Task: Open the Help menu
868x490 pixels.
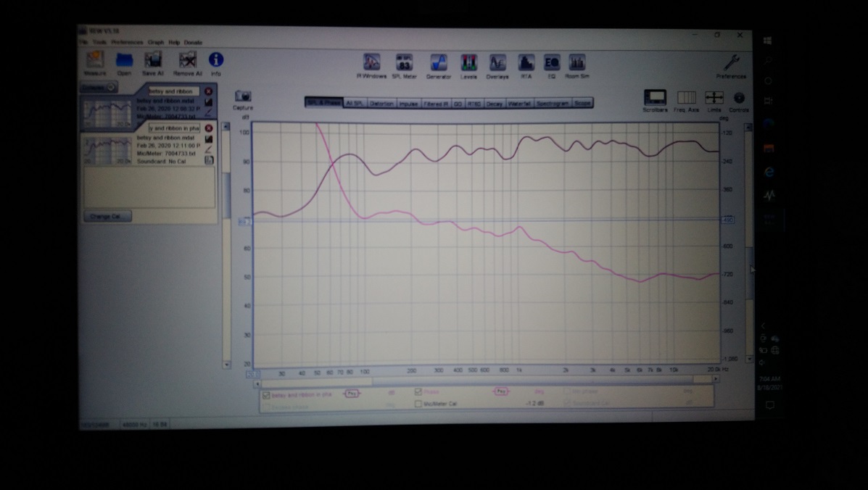Action: tap(174, 42)
